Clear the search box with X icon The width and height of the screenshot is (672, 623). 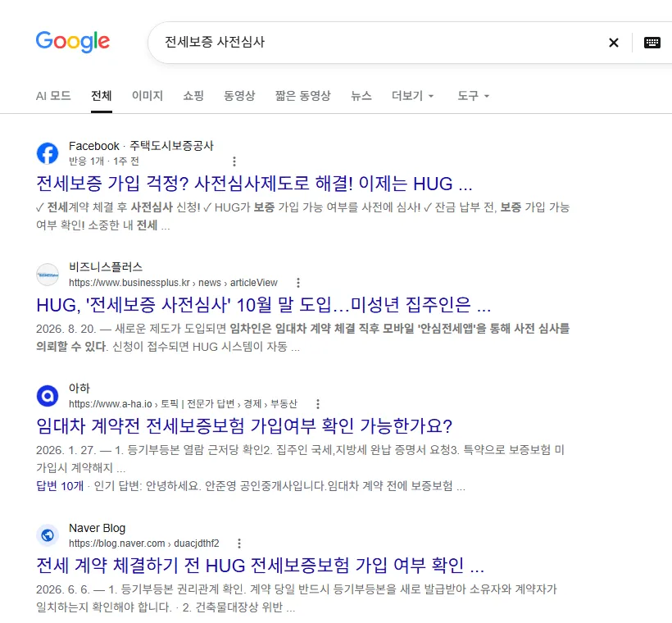pyautogui.click(x=614, y=43)
